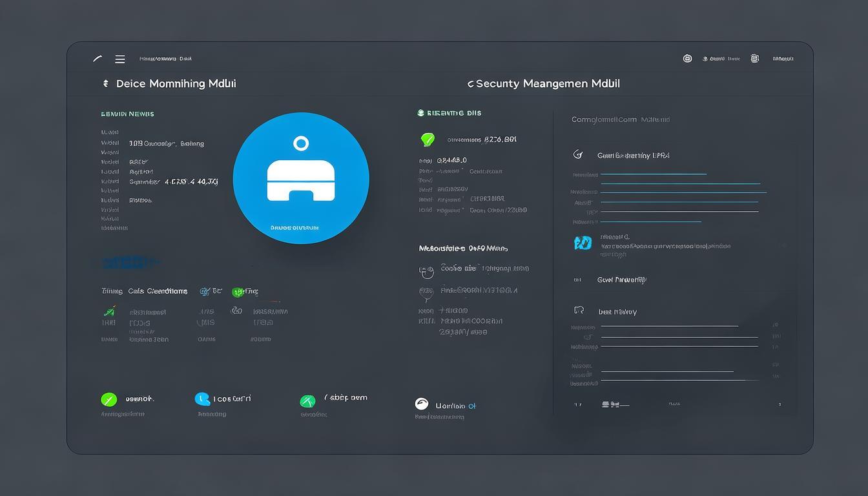Click the text link at far right of header
This screenshot has width=868, height=496.
[783, 59]
